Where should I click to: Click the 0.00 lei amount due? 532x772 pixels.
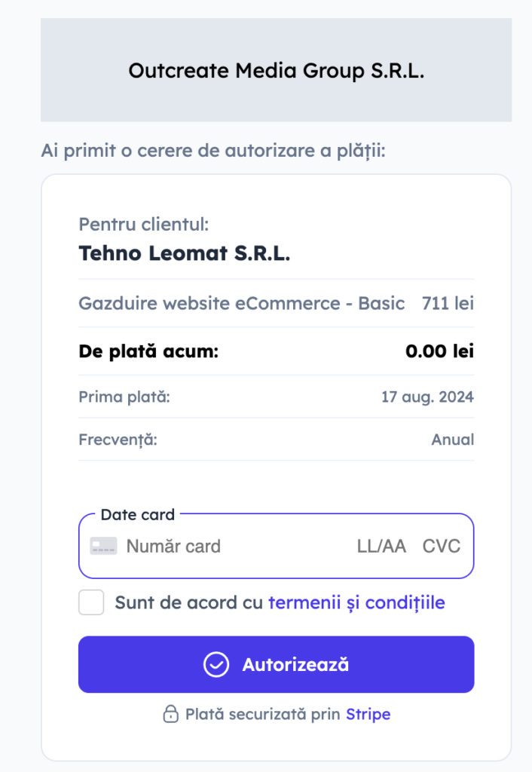point(439,351)
